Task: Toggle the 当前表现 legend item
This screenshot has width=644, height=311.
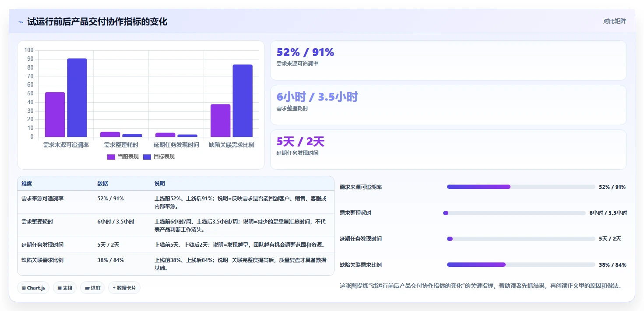Action: (x=123, y=157)
